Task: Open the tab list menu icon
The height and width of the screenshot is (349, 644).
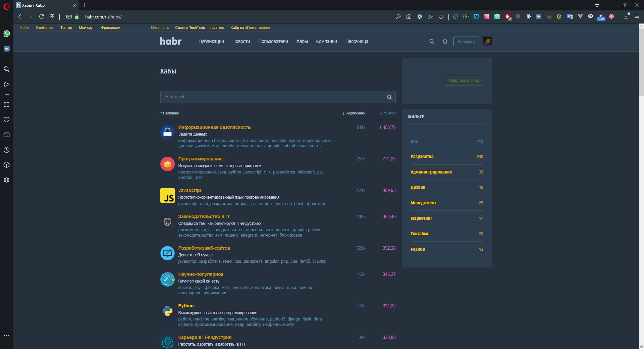Action: click(597, 5)
